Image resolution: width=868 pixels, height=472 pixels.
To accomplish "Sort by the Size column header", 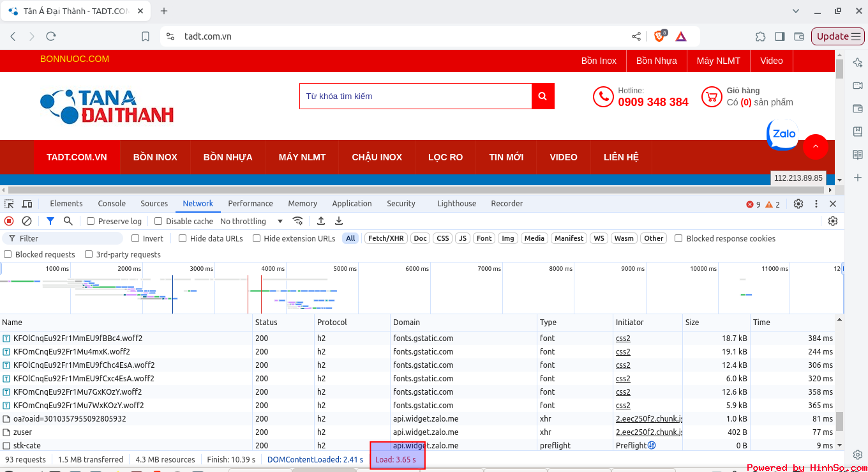I will coord(716,322).
